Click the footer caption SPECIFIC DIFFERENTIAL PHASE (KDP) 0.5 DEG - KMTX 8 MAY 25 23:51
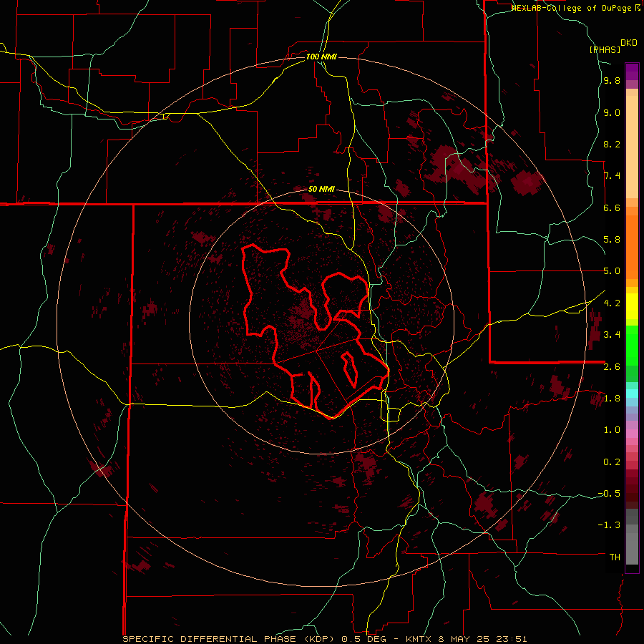This screenshot has height=644, width=644. (x=324, y=639)
